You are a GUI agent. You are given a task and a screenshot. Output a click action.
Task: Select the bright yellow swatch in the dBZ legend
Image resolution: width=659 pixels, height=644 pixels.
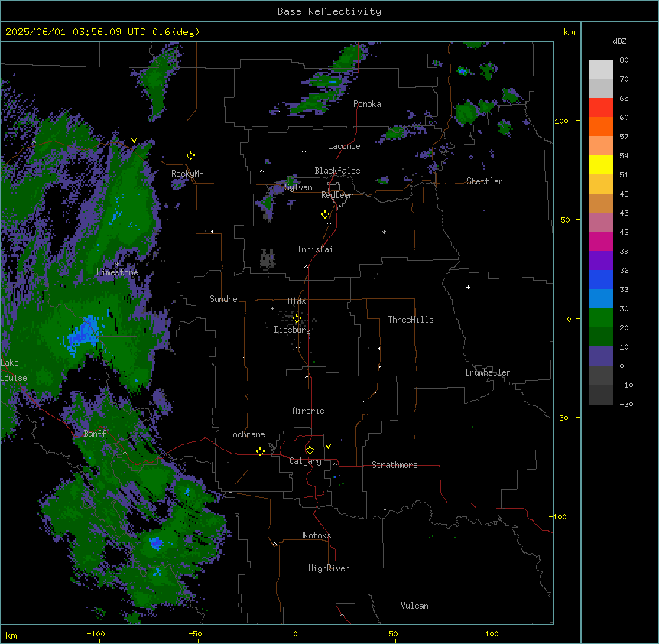tap(601, 164)
